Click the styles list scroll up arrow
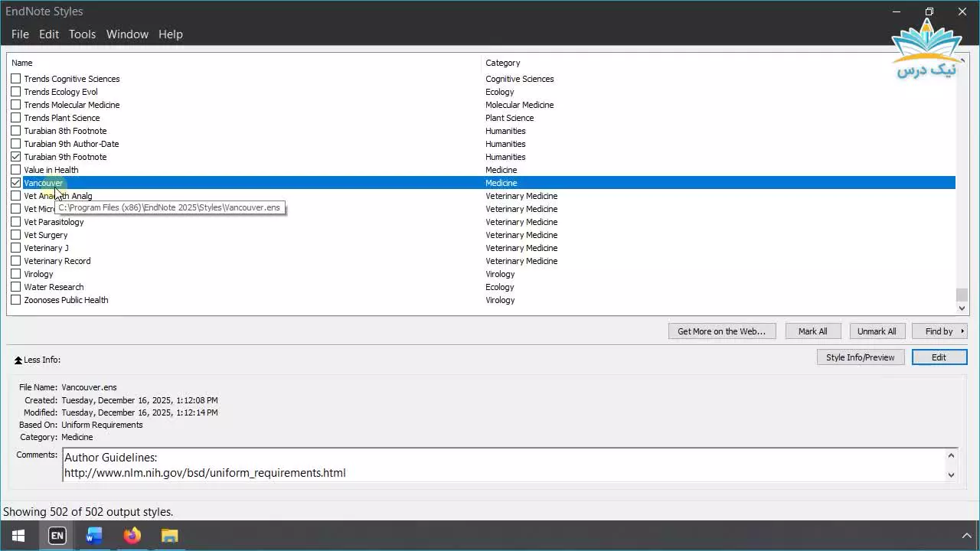This screenshot has width=980, height=551. coord(962,60)
